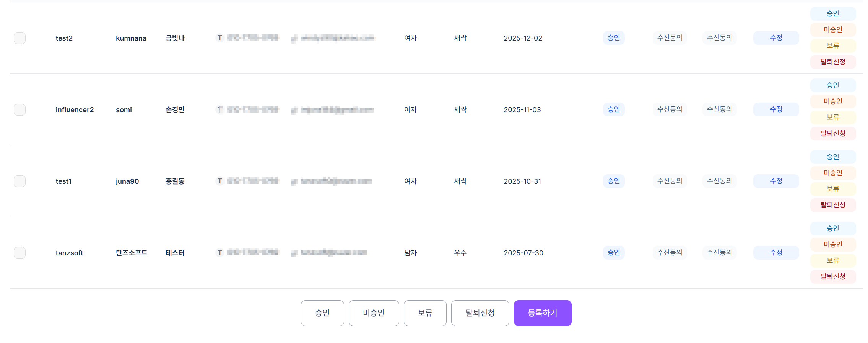868x343 pixels.
Task: Click second 수신동의 badge in test1 row
Action: coord(719,181)
